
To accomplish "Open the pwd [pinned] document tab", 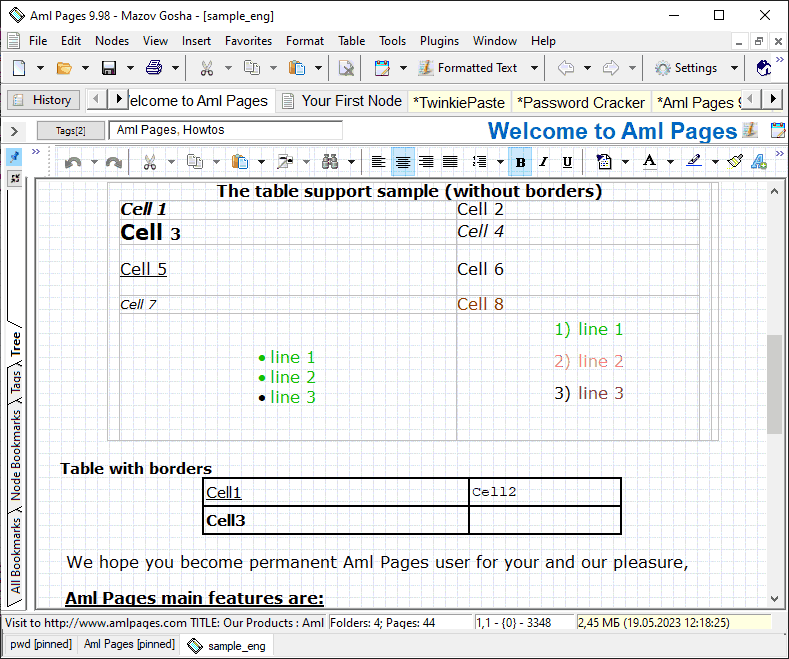I will [41, 644].
